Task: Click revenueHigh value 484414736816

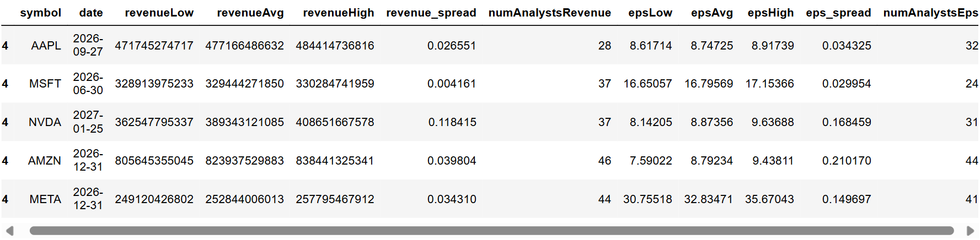Action: (x=335, y=46)
